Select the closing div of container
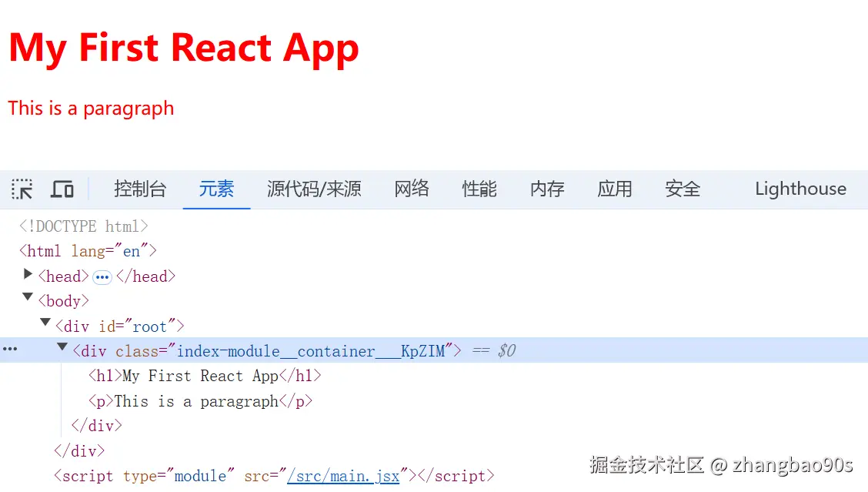 pos(97,426)
